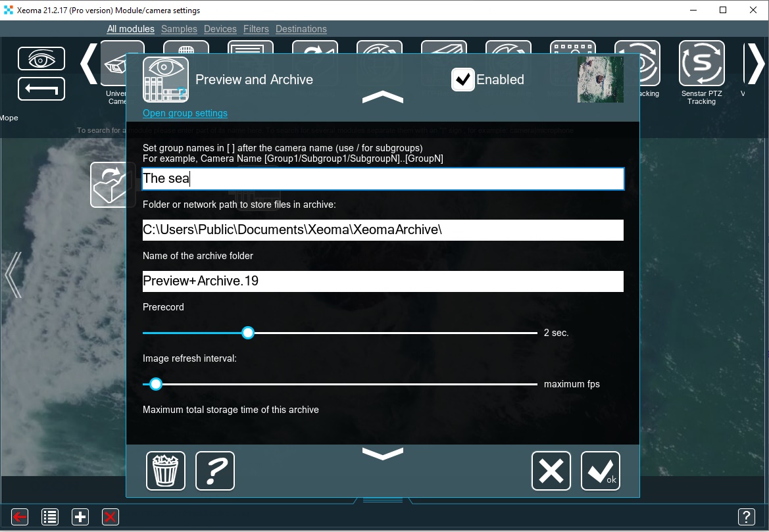This screenshot has width=769, height=532.
Task: Collapse settings with the up chevron in dialog
Action: (383, 97)
